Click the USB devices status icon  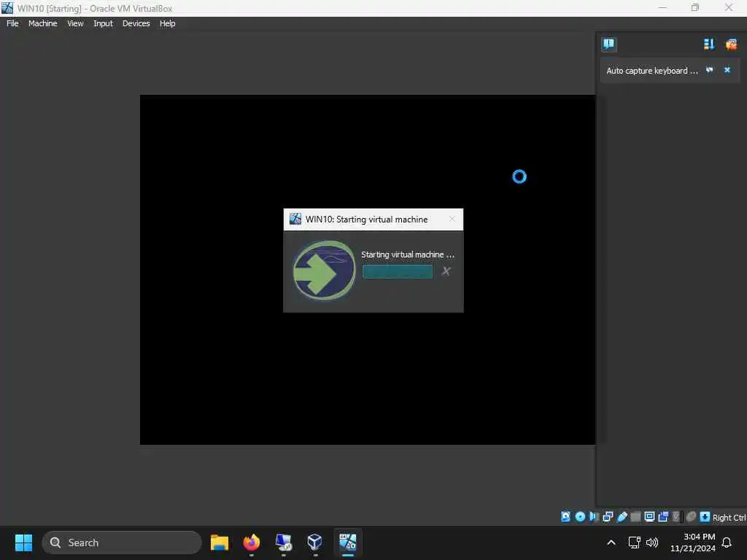coord(622,517)
